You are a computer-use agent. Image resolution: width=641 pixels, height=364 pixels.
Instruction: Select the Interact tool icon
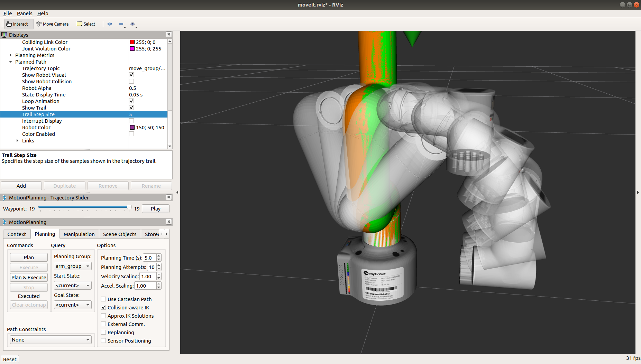9,24
